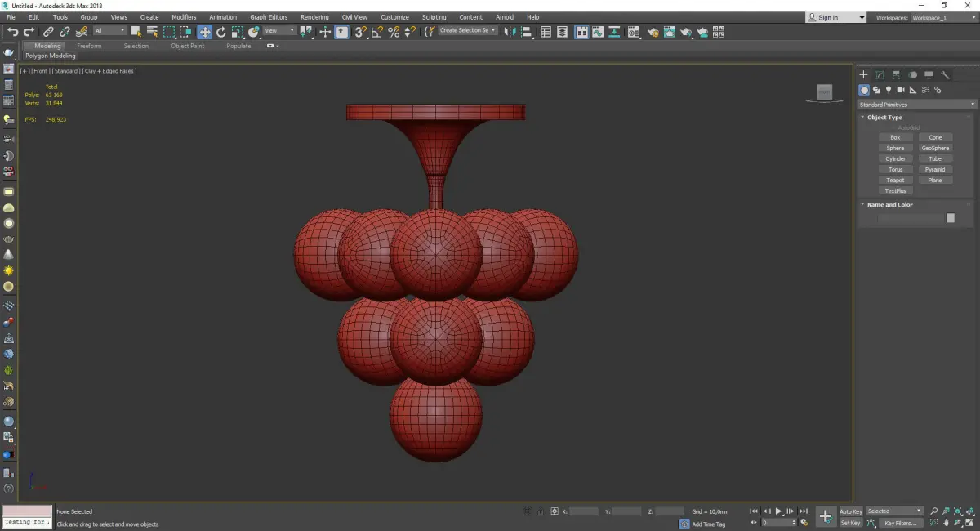Toggle the Window/Crossing selection mode
Image resolution: width=980 pixels, height=531 pixels.
tap(185, 32)
